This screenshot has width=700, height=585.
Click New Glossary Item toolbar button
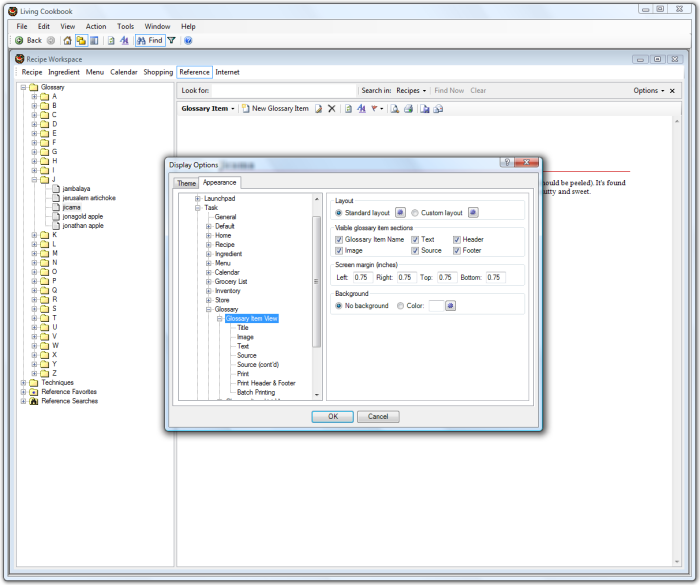275,109
